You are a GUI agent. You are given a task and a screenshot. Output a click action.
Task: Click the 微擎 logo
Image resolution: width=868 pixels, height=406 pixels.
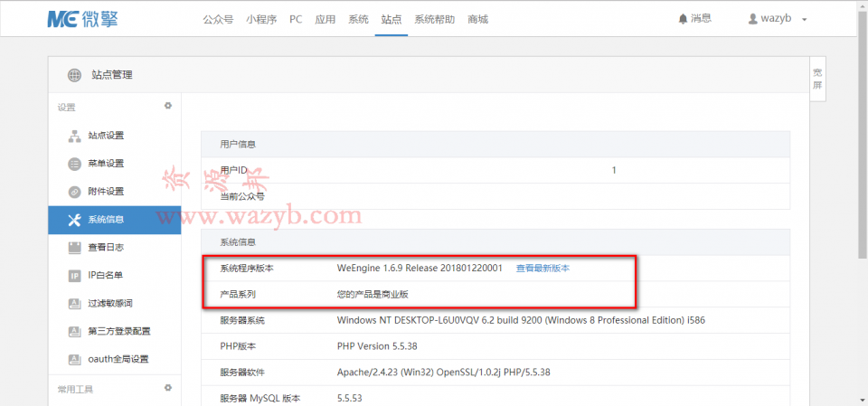tap(83, 19)
